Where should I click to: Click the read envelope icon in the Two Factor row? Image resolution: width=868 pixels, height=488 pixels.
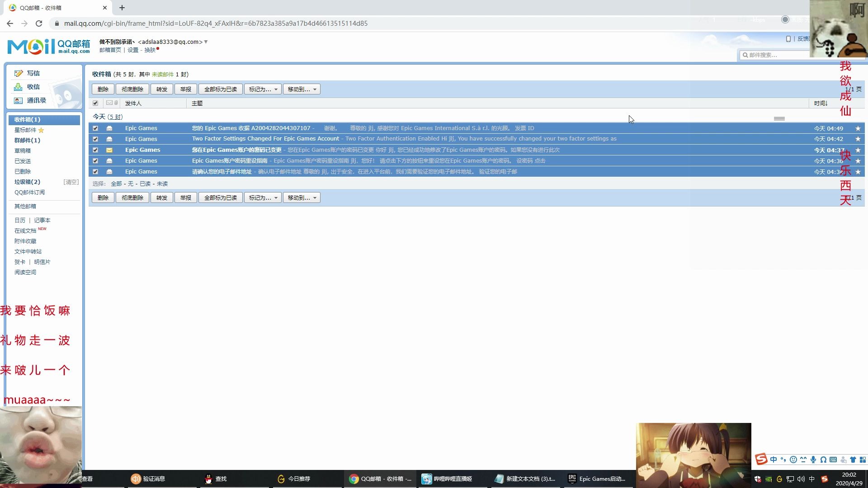click(109, 139)
